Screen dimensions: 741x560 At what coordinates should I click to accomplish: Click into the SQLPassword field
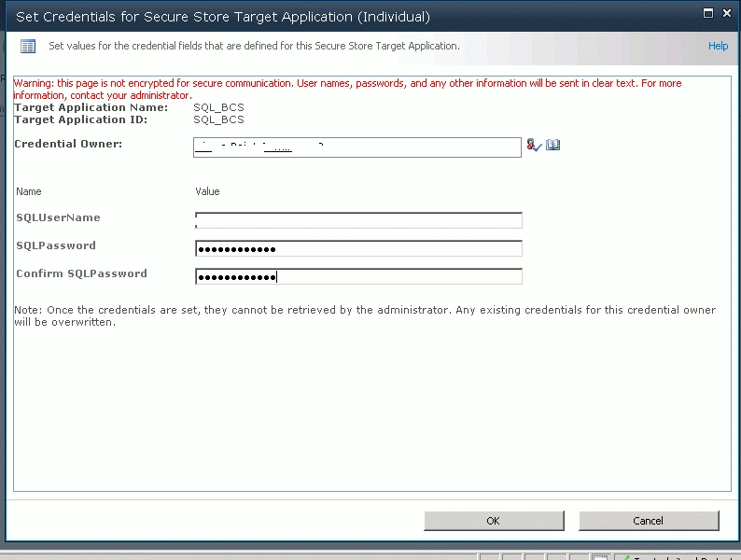358,248
